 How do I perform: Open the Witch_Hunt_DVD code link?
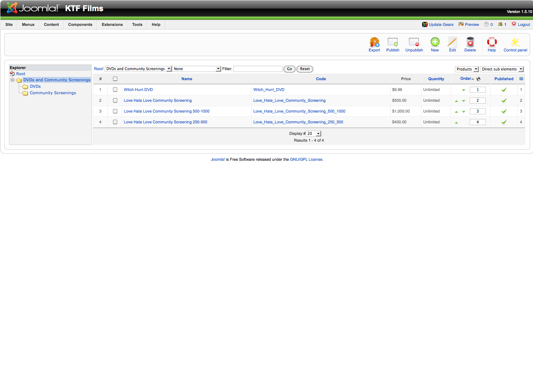pos(269,90)
